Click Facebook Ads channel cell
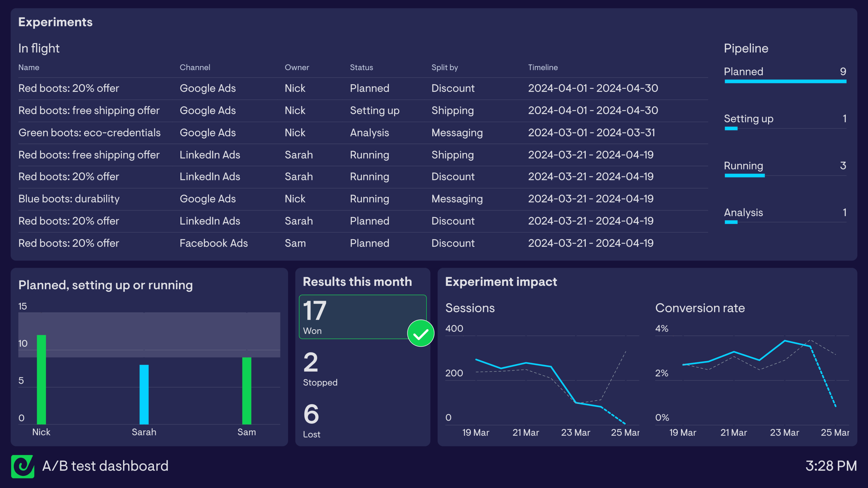 (x=214, y=243)
